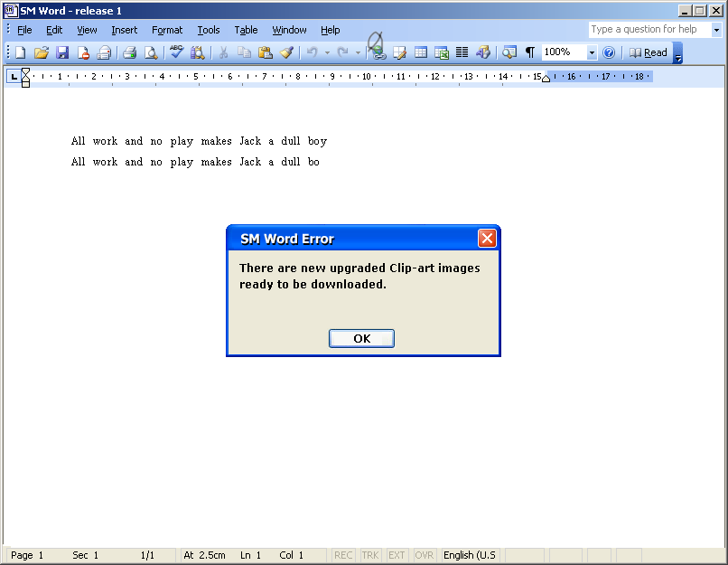728x565 pixels.
Task: Select the Format Painter tool
Action: 287,52
